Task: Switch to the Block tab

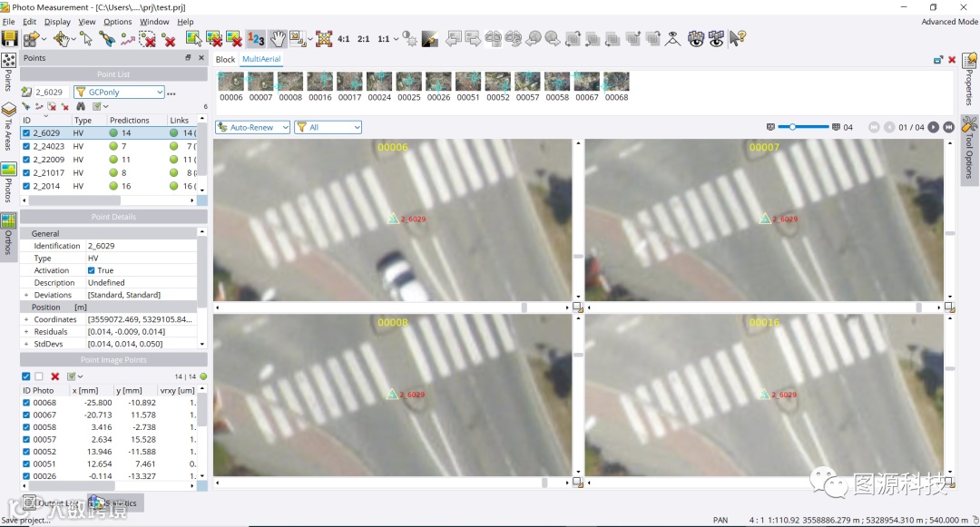Action: (225, 59)
